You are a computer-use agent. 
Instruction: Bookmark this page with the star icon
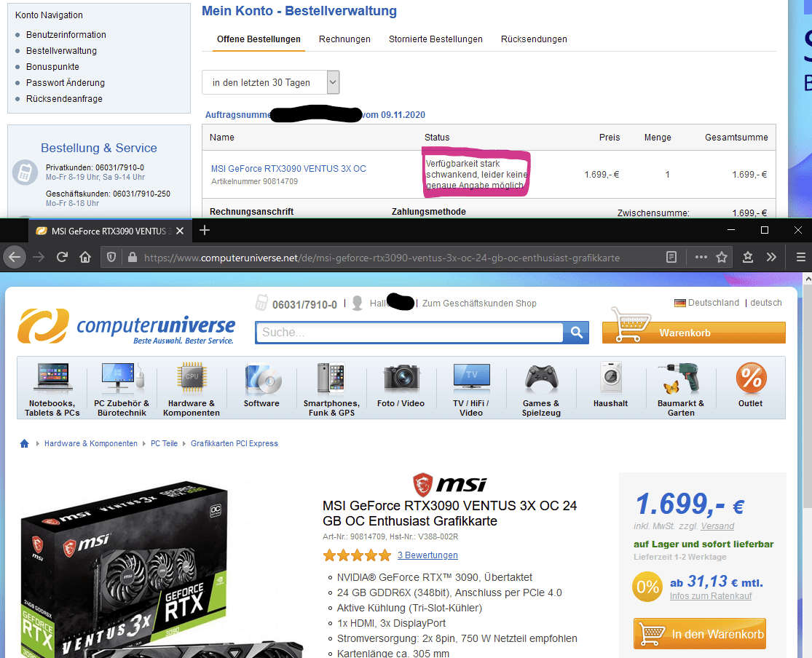(x=722, y=257)
